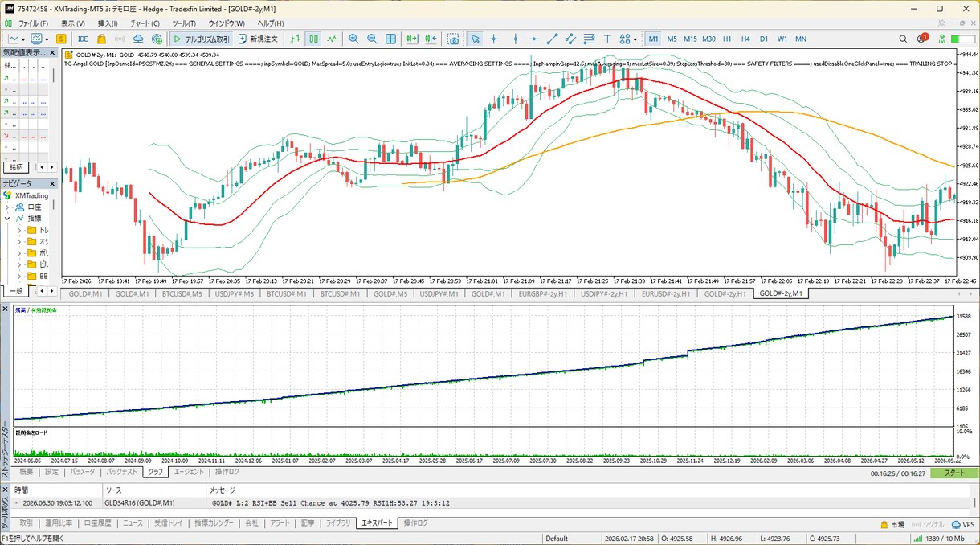Image resolution: width=980 pixels, height=545 pixels.
Task: Select M5 timeframe
Action: tap(672, 39)
